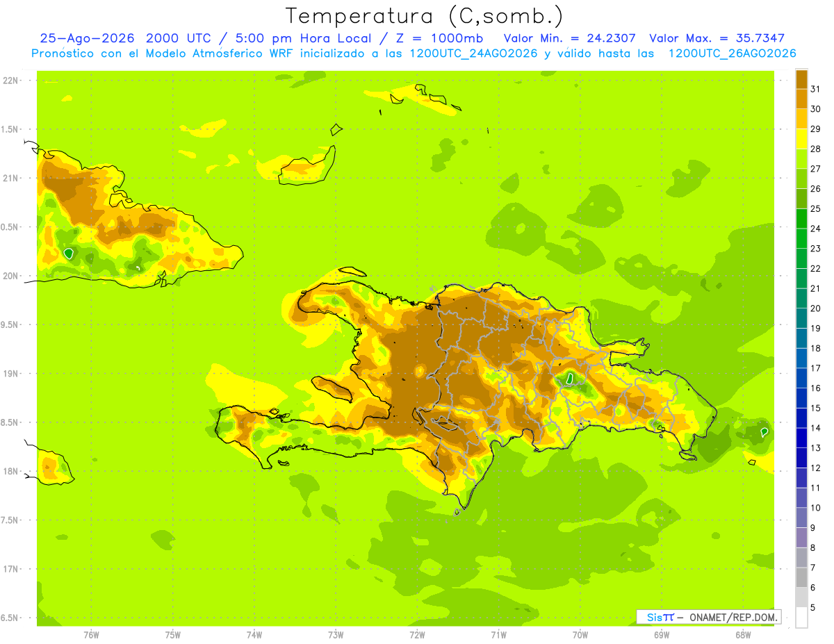Viewport: 834px width, 644px height.
Task: Click the legend swatch between 26 and 27
Action: pos(801,179)
